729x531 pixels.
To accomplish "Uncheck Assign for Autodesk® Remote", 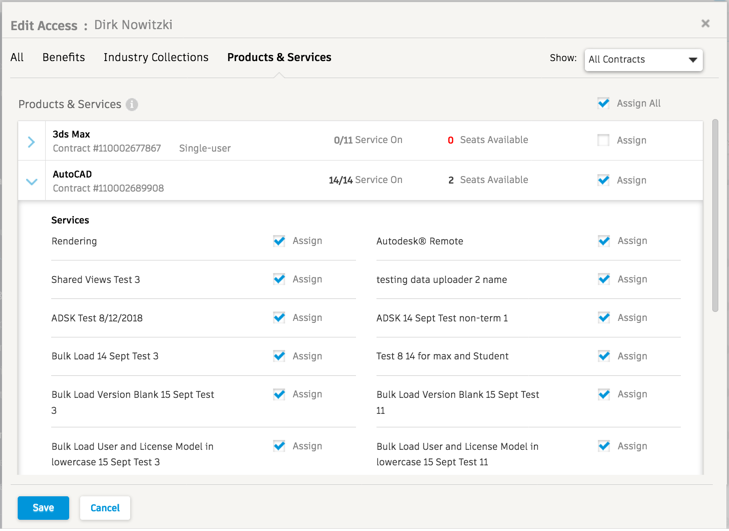I will tap(604, 240).
